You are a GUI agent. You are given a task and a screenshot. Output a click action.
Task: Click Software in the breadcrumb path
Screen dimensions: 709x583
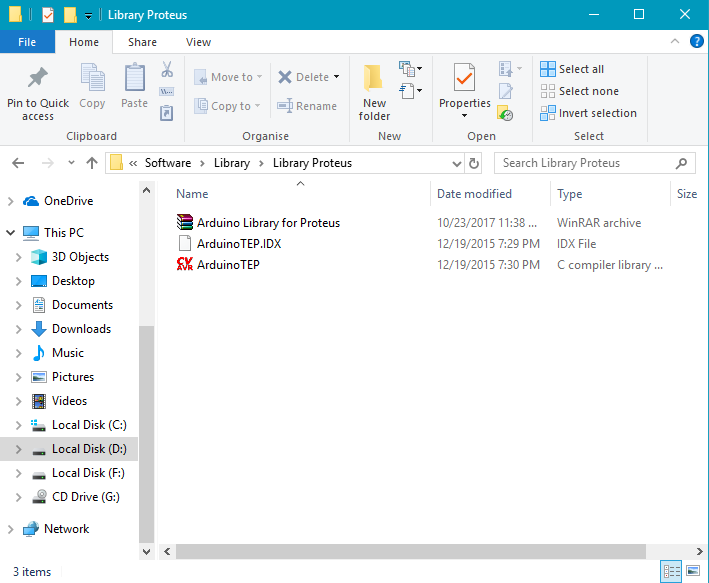coord(168,163)
